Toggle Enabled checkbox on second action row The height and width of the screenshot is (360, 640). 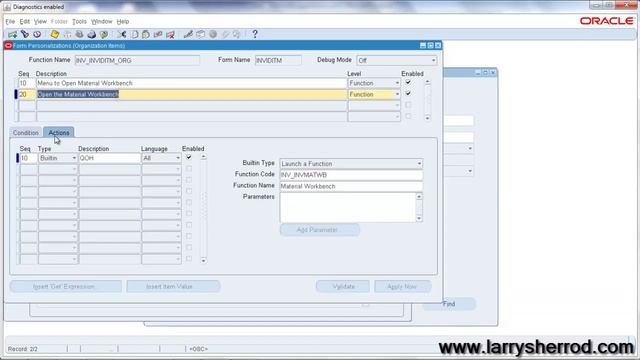[x=189, y=168]
